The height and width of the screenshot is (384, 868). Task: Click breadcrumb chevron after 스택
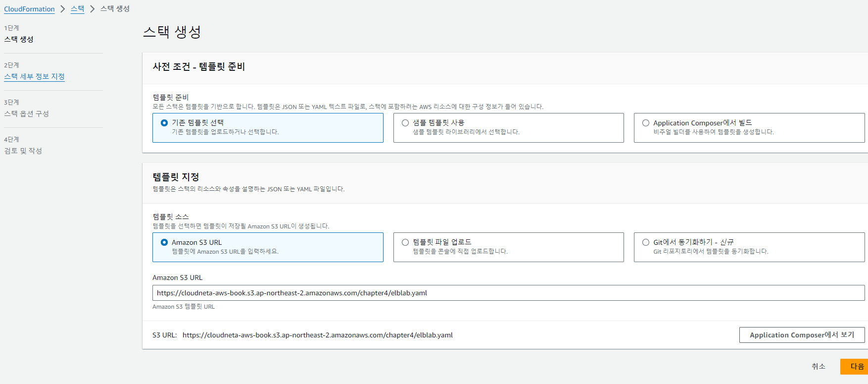coord(92,9)
